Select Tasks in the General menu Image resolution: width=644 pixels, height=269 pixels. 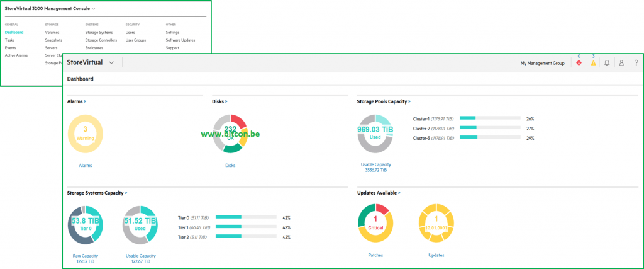tap(9, 40)
